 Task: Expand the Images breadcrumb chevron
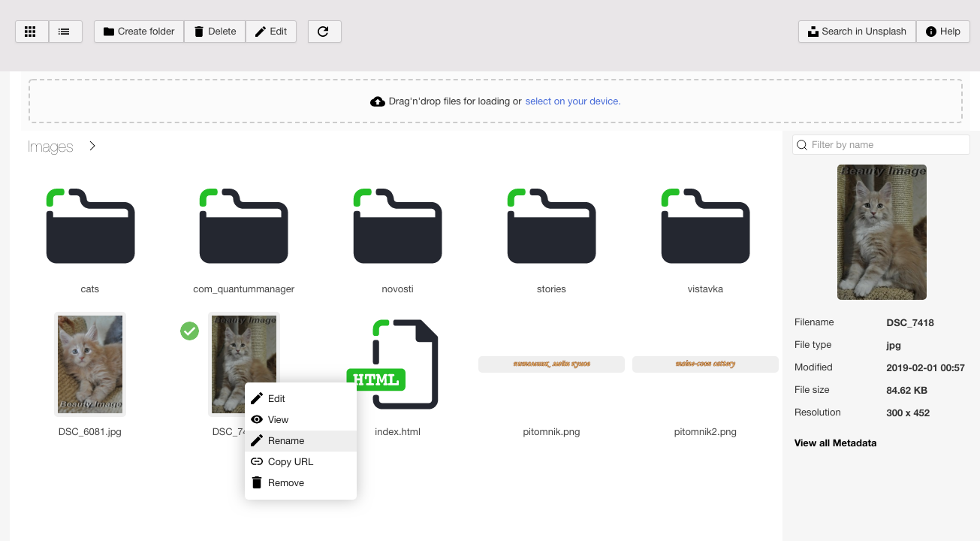(92, 146)
